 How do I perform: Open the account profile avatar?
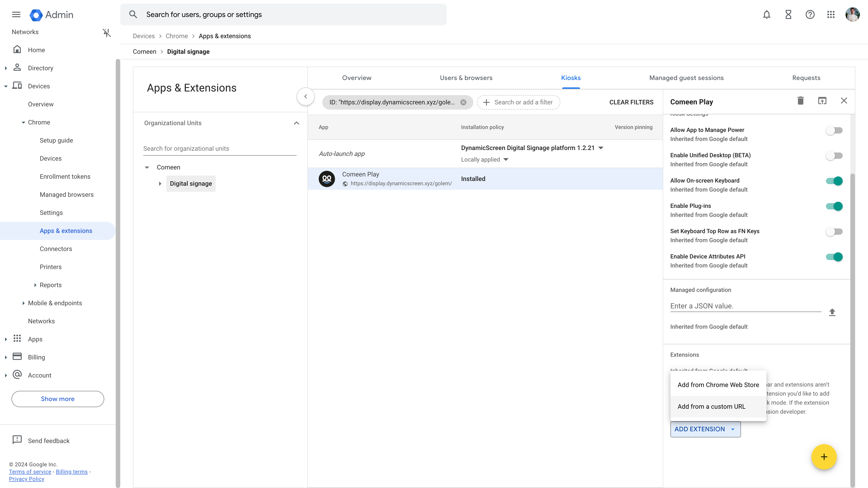click(x=852, y=14)
